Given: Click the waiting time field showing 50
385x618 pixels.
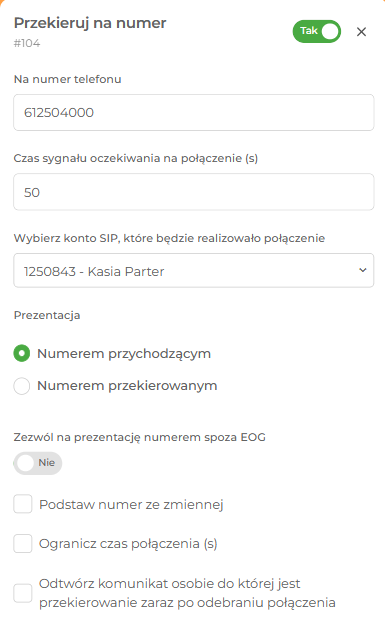Looking at the screenshot, I should pos(193,192).
